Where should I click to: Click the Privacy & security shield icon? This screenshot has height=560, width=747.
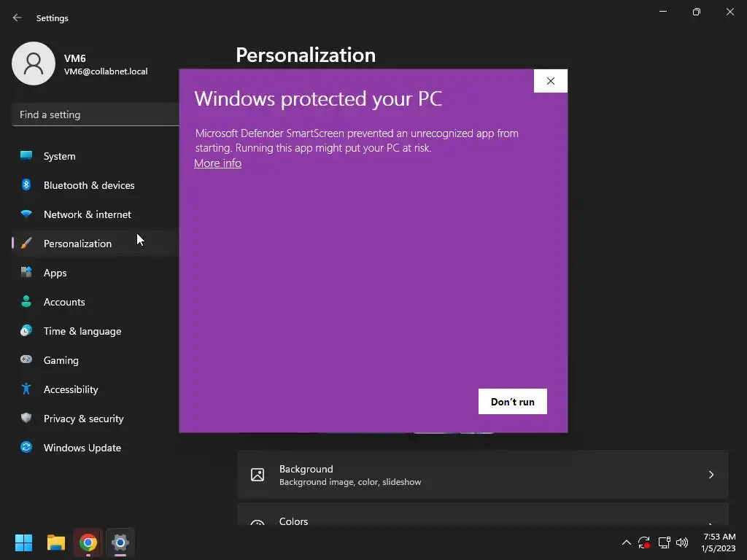(26, 418)
